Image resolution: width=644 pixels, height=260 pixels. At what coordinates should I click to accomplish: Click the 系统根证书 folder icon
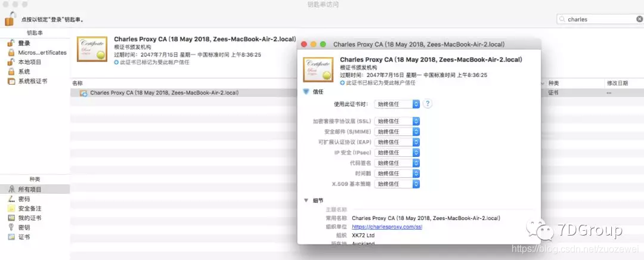(x=11, y=81)
